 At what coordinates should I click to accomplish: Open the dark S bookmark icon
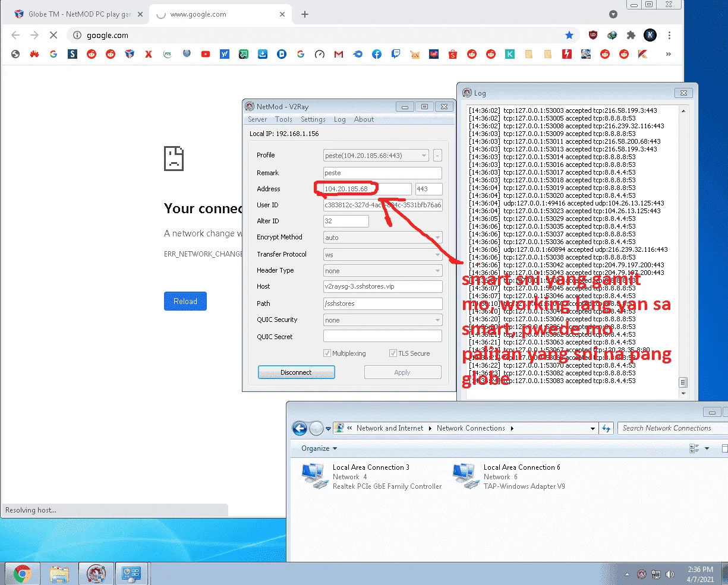point(73,54)
